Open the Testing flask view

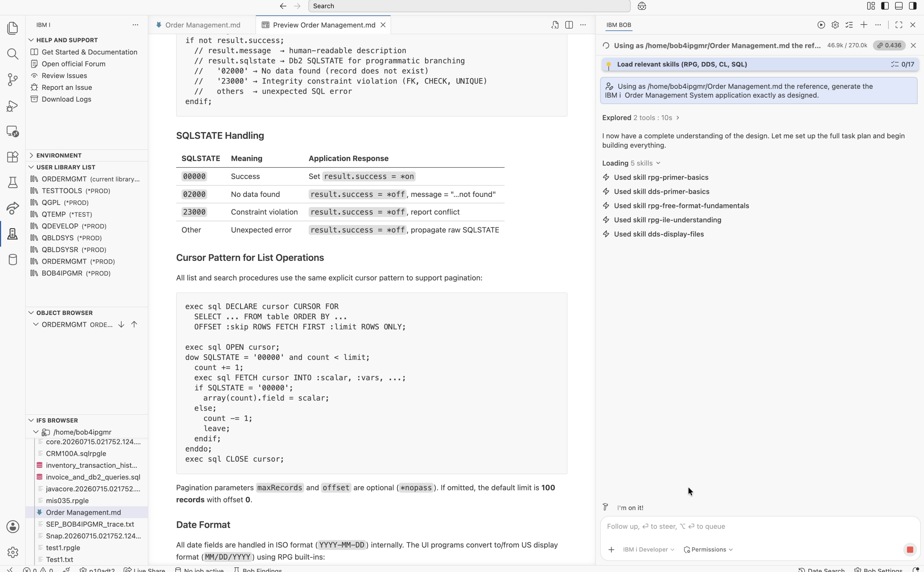[12, 182]
